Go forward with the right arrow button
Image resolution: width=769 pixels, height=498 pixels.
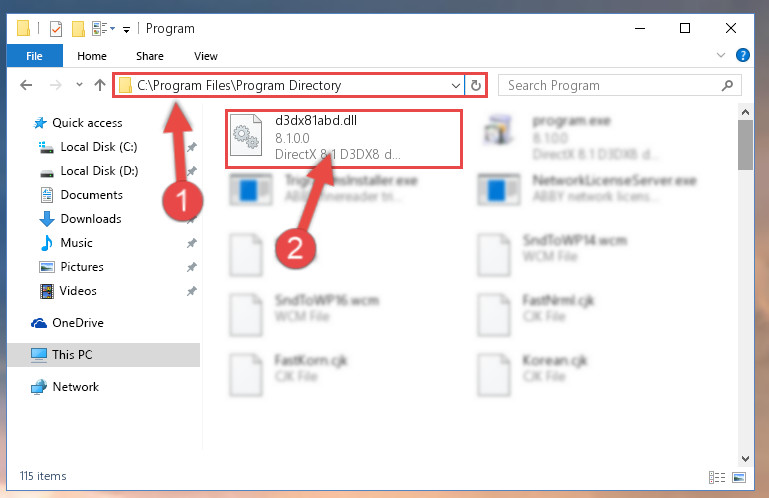(56, 85)
